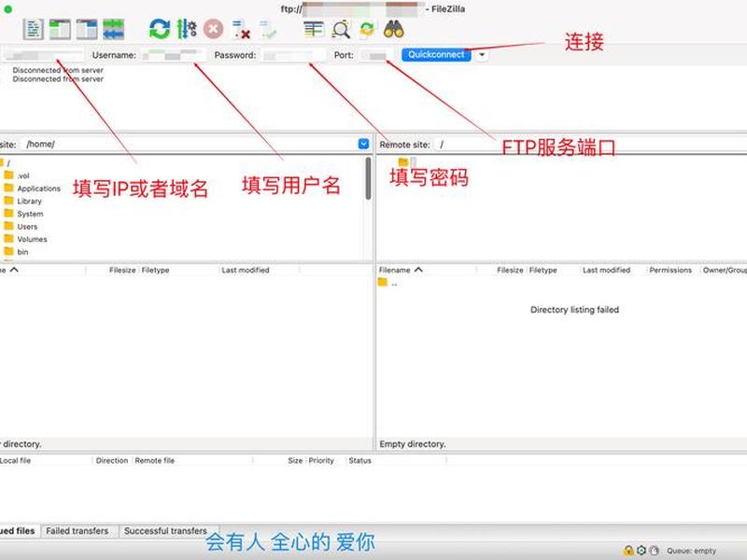Select the root / folder in local tree
The image size is (747, 560).
pos(8,162)
